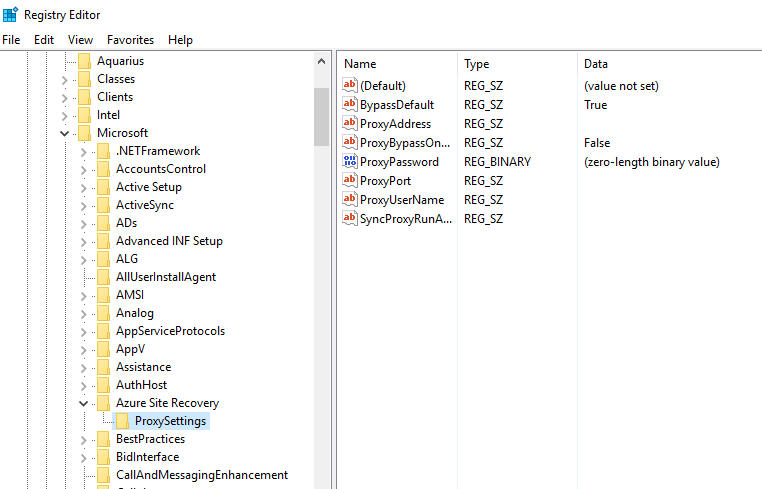Image resolution: width=762 pixels, height=489 pixels.
Task: Click the SyncProxyRunA... string value icon
Action: click(349, 218)
